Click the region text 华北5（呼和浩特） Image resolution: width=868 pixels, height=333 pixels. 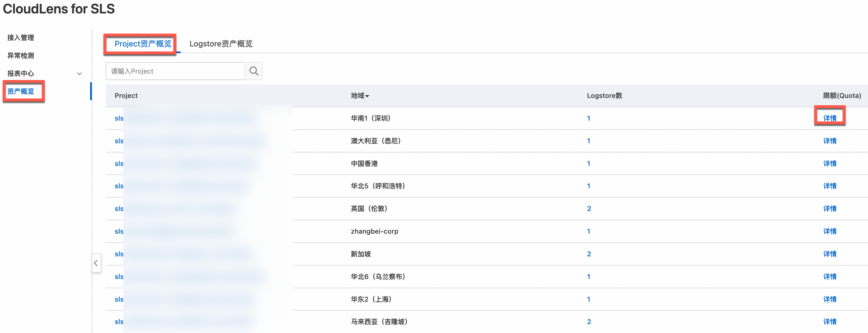click(378, 186)
